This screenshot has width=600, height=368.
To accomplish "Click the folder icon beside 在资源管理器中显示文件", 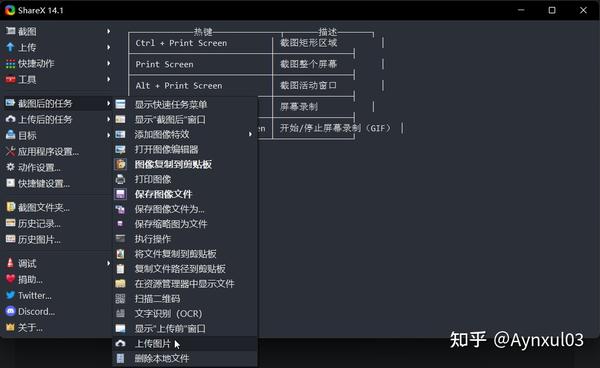I will 120,283.
